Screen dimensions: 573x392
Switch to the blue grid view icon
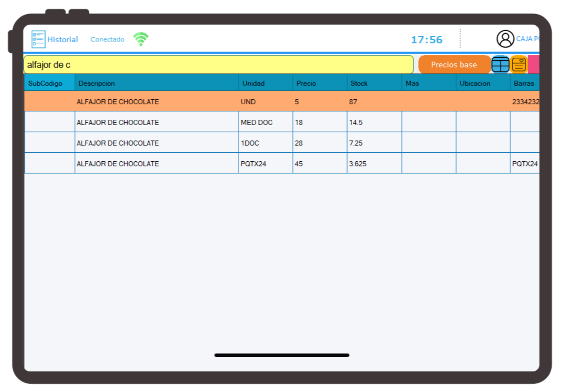click(x=500, y=65)
